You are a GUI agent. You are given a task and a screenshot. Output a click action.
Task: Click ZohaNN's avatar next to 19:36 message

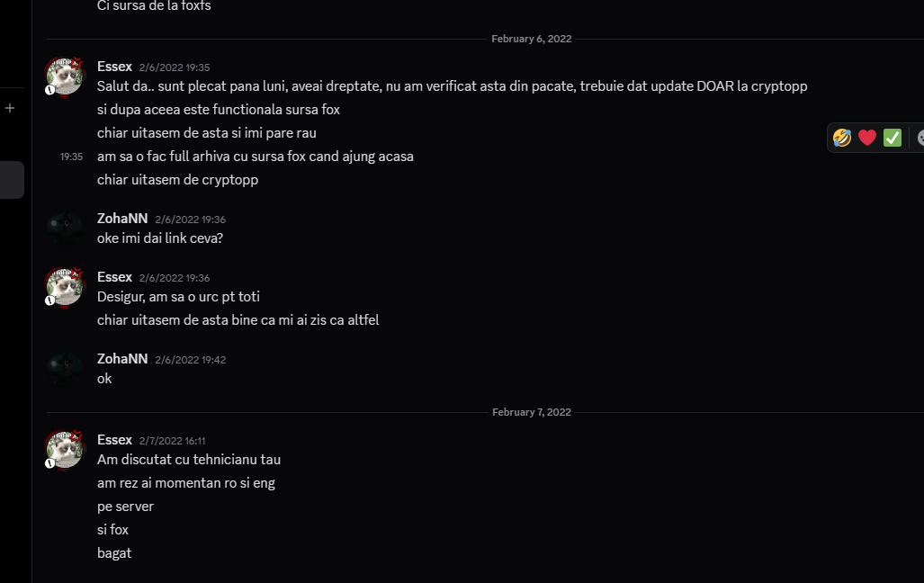tap(64, 227)
